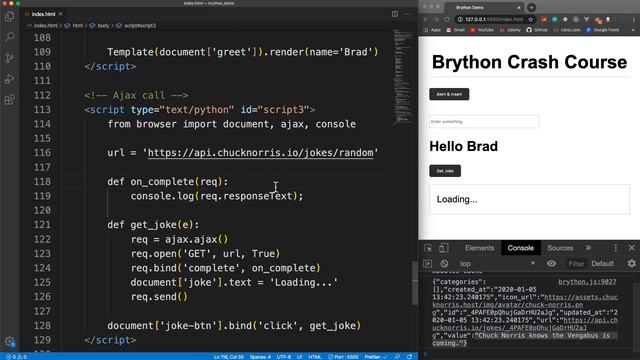Select the Brython Demo browser tab

pyautogui.click(x=484, y=7)
